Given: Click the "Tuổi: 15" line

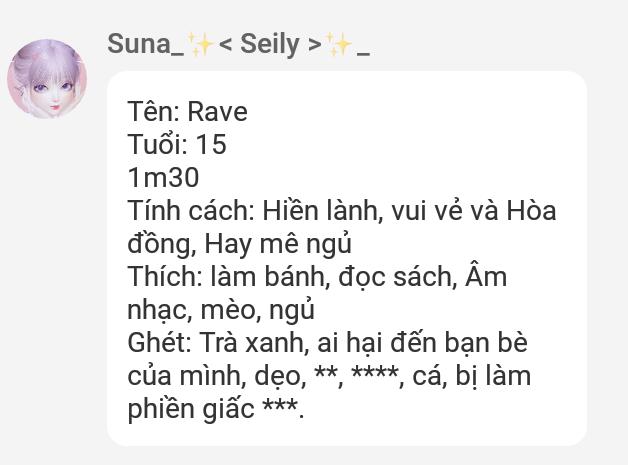Looking at the screenshot, I should [177, 144].
